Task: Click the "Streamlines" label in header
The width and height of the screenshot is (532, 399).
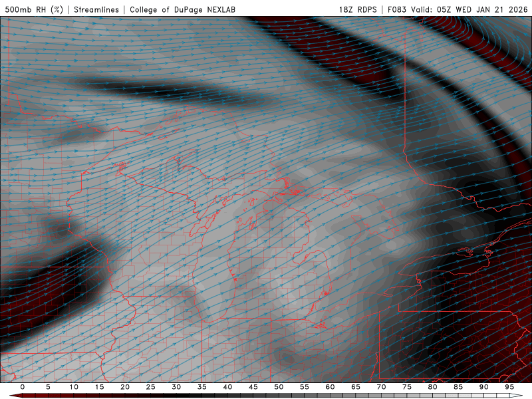Action: 96,9
